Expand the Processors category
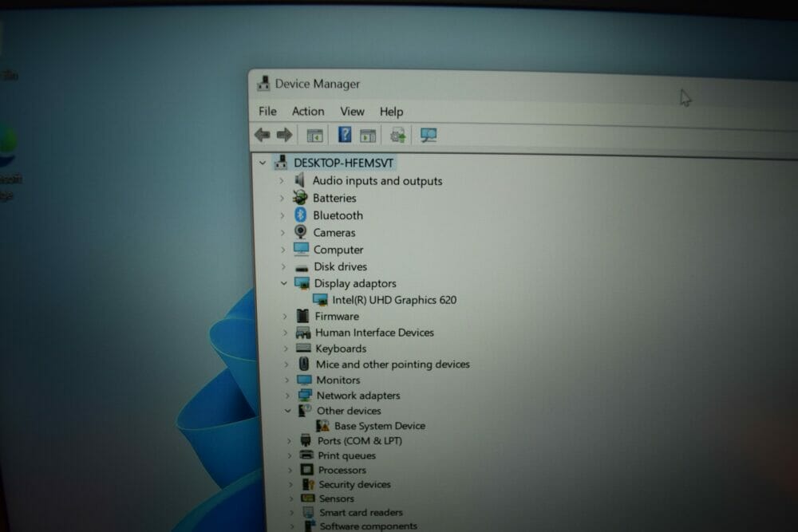The width and height of the screenshot is (798, 532). (290, 470)
